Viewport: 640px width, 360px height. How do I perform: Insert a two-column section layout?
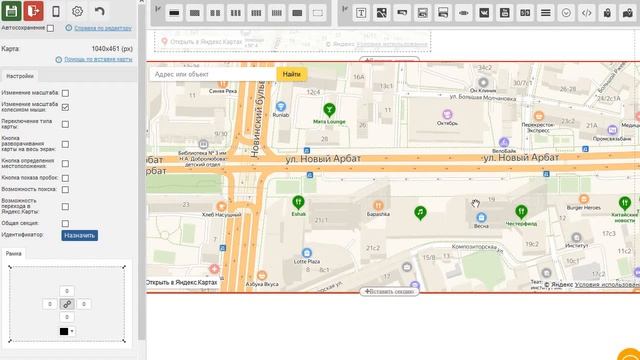(215, 13)
